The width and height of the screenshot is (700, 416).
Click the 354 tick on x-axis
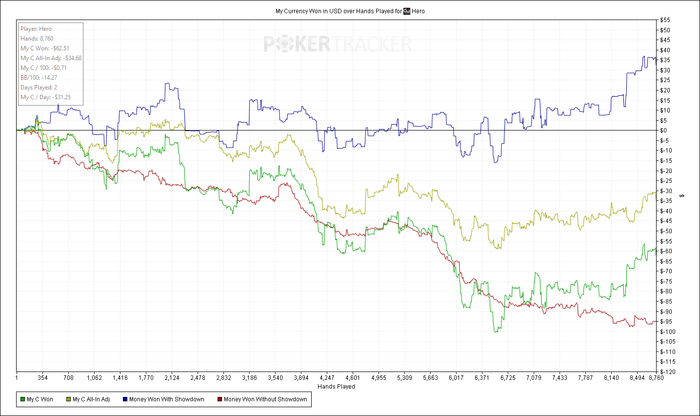[x=42, y=378]
